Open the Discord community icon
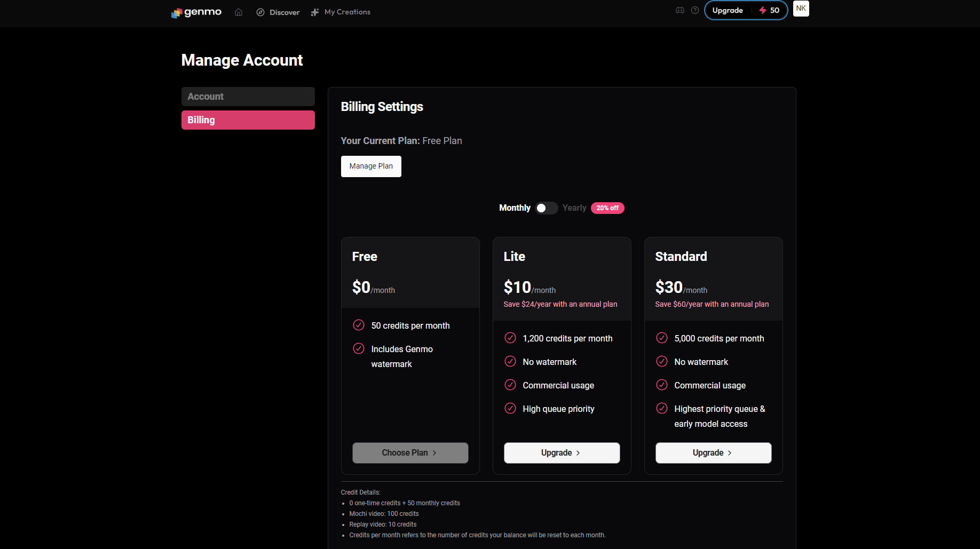980x549 pixels. (680, 10)
